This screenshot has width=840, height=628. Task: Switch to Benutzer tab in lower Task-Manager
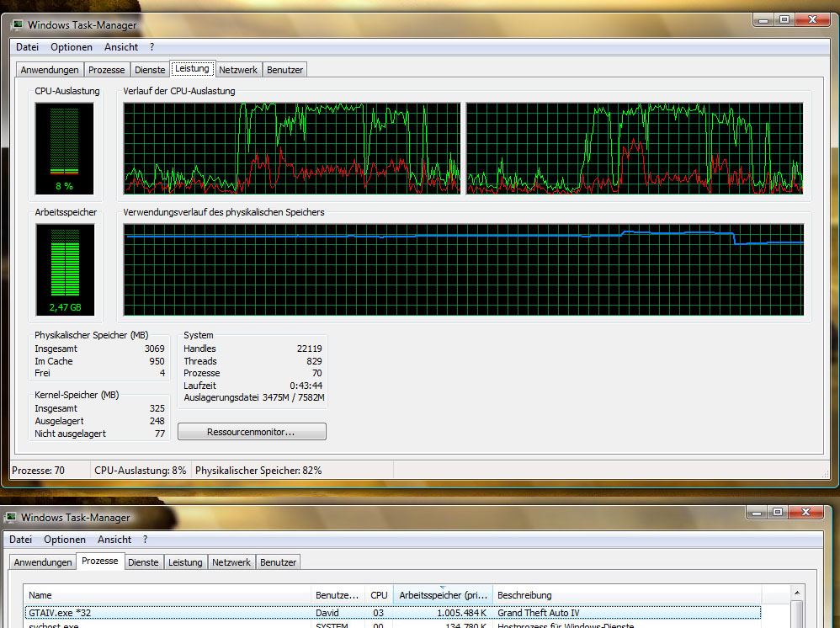pos(278,562)
